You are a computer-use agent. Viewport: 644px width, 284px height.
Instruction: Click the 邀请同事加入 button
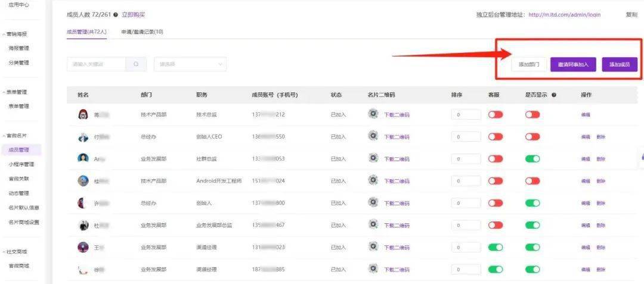pos(573,64)
